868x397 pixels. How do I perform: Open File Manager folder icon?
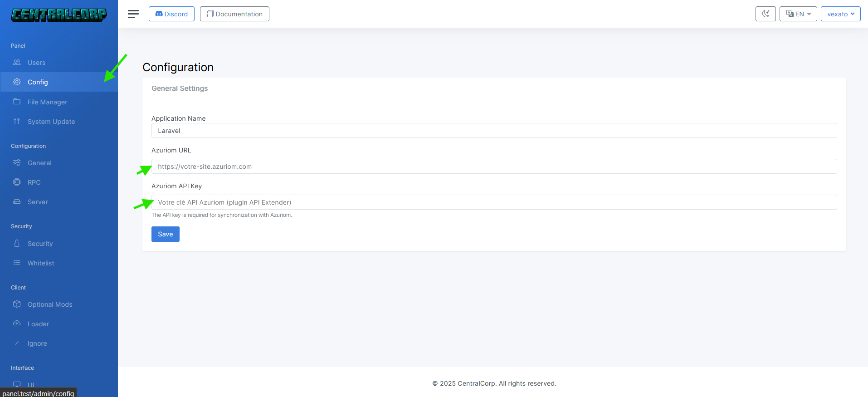pos(17,102)
